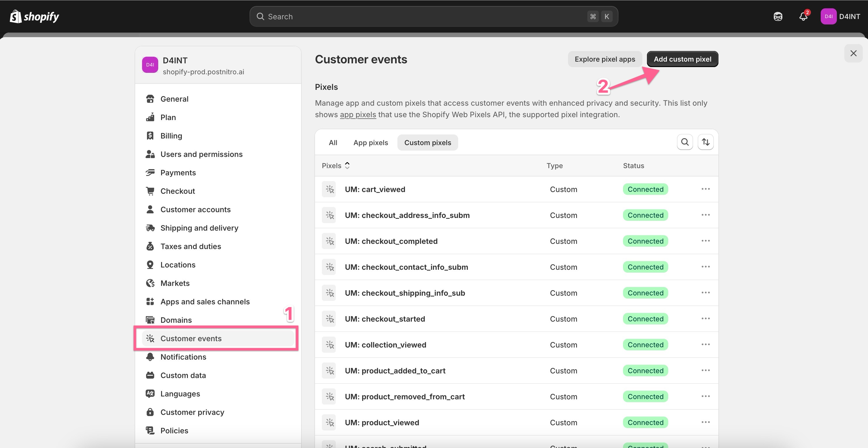The image size is (868, 448).
Task: Click the Shopify logo
Action: (x=34, y=16)
